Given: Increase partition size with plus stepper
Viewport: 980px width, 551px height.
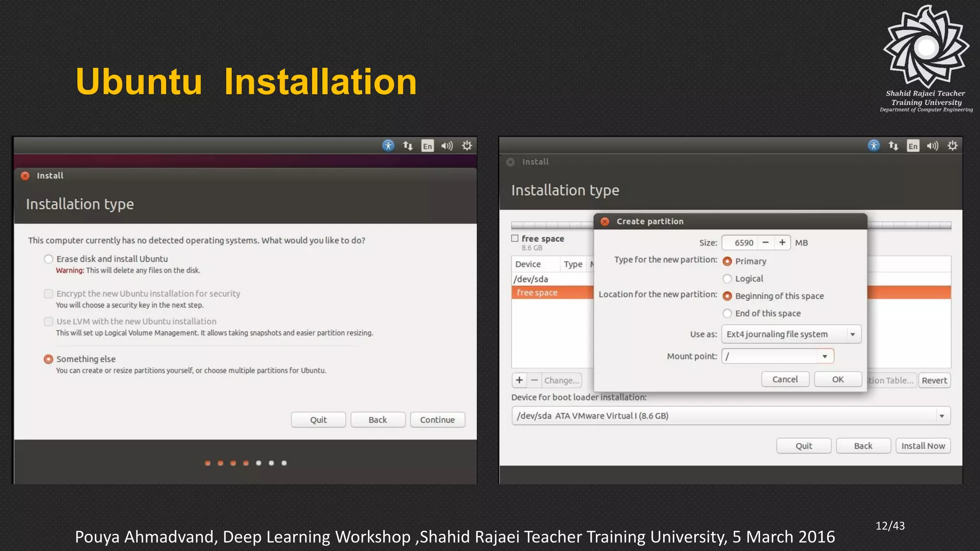Looking at the screenshot, I should (x=782, y=242).
